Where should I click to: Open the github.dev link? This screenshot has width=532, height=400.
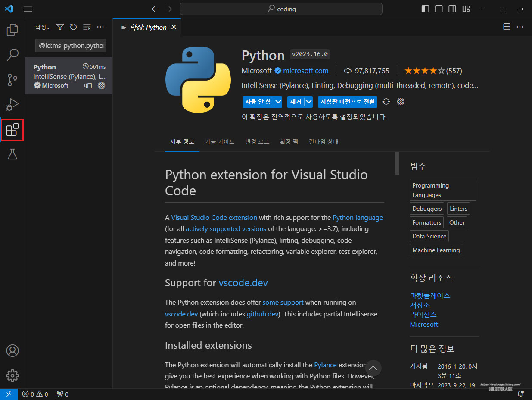pos(263,314)
